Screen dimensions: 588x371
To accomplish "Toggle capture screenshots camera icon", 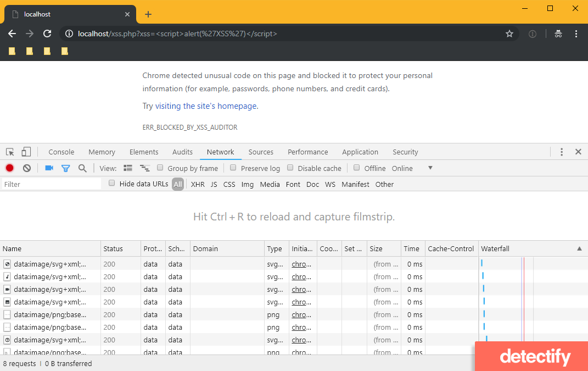I will coord(49,168).
